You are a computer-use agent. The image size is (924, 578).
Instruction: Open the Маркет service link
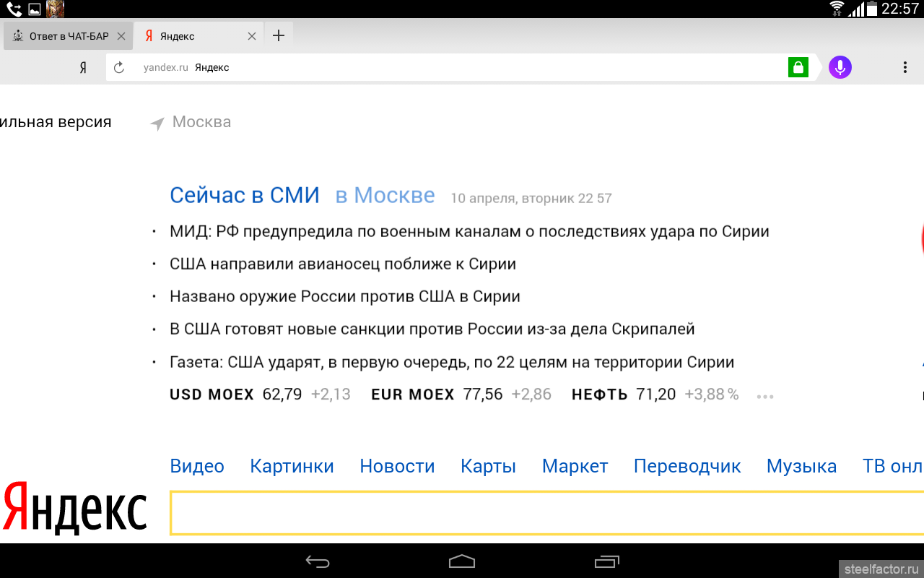575,466
